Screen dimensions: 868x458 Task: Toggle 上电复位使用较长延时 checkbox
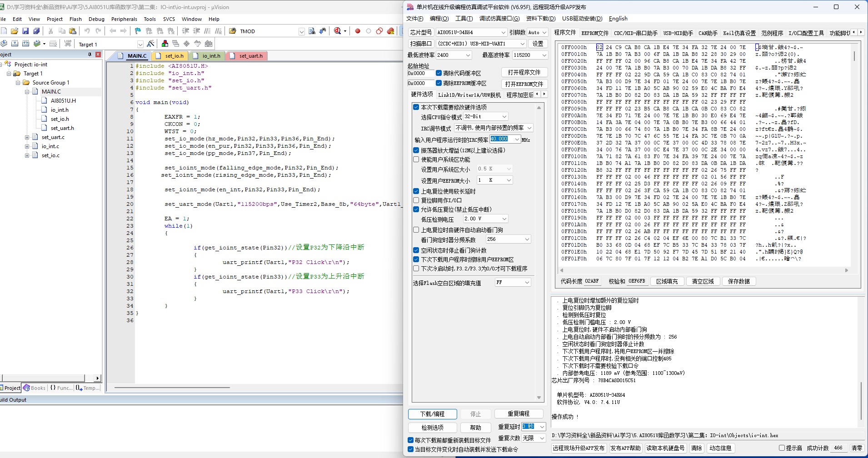pyautogui.click(x=416, y=191)
